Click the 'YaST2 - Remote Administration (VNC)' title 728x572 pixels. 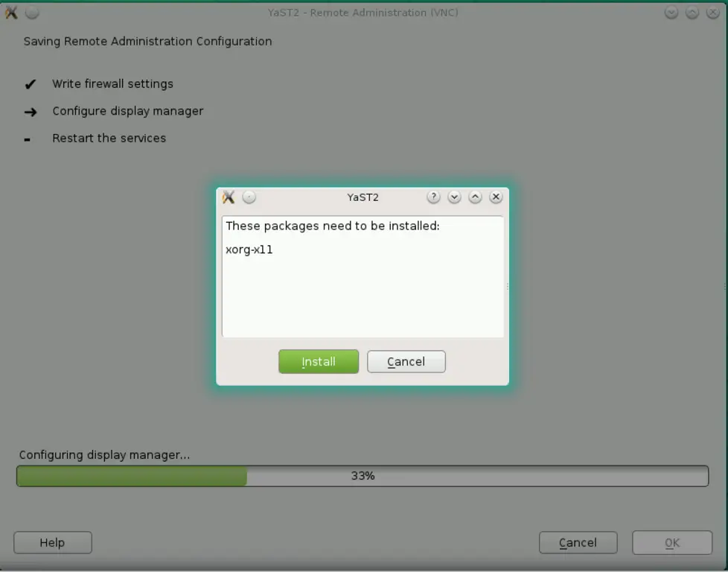[363, 13]
